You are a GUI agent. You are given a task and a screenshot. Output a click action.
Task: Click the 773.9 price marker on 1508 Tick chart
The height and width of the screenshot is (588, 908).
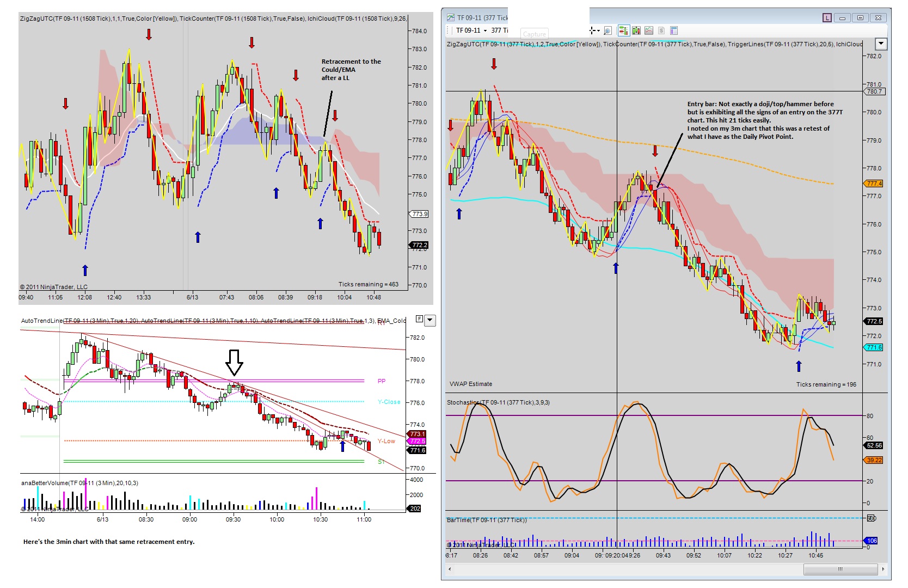[419, 214]
